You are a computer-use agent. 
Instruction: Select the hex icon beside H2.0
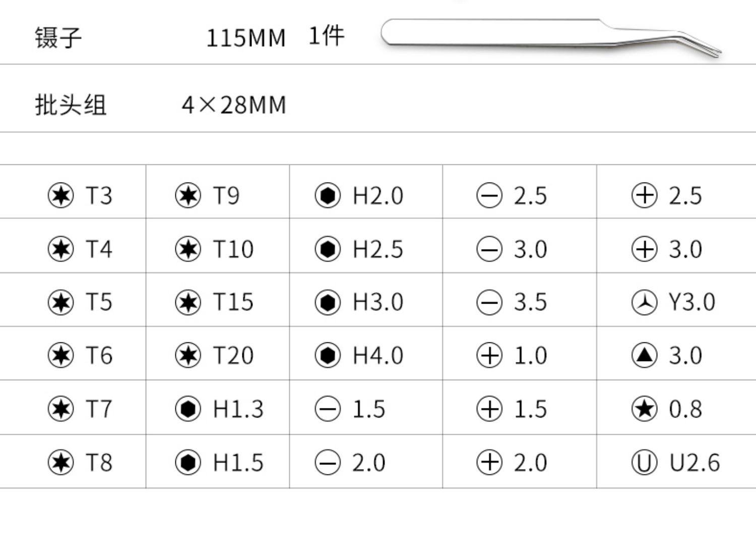[328, 196]
